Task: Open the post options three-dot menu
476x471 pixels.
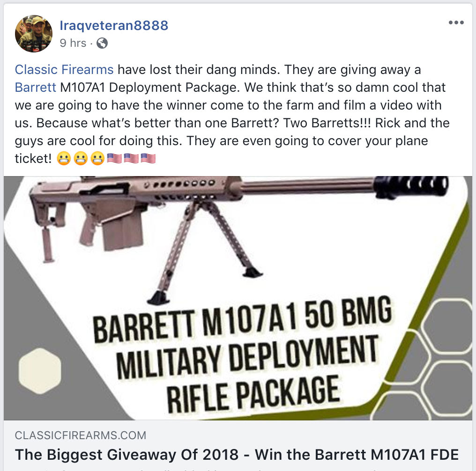Action: coord(456,22)
